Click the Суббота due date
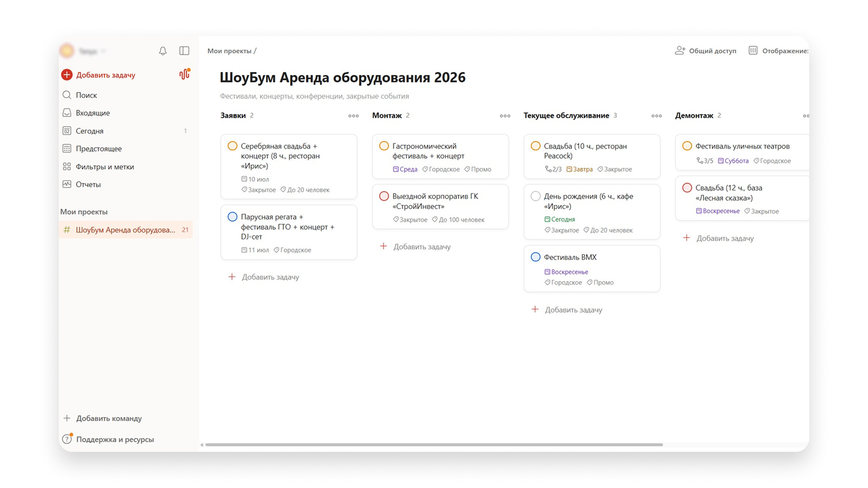 pos(733,161)
